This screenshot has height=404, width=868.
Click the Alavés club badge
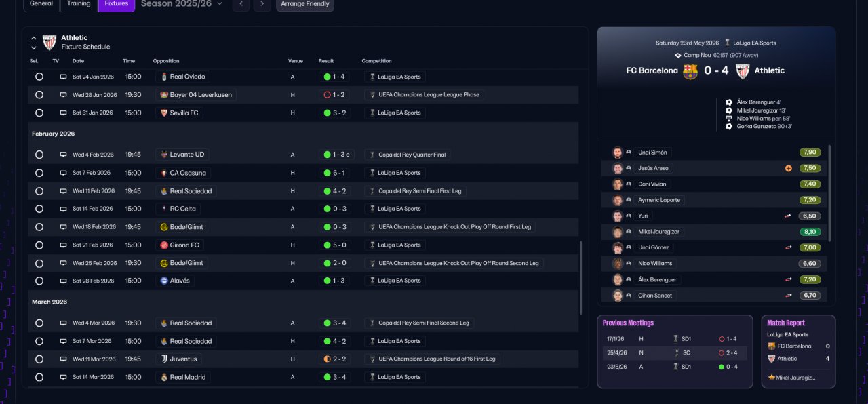click(163, 281)
